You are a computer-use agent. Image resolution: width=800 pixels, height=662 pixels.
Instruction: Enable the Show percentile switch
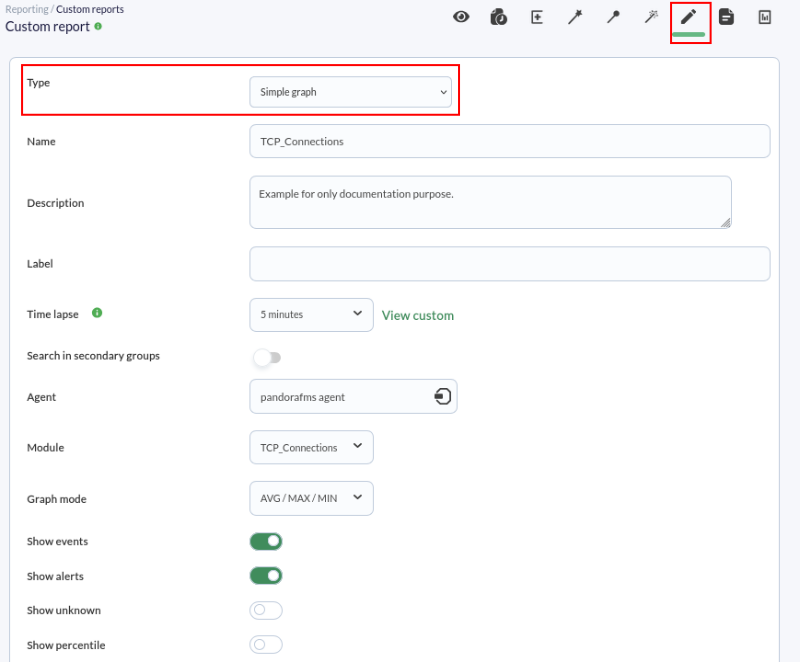266,645
